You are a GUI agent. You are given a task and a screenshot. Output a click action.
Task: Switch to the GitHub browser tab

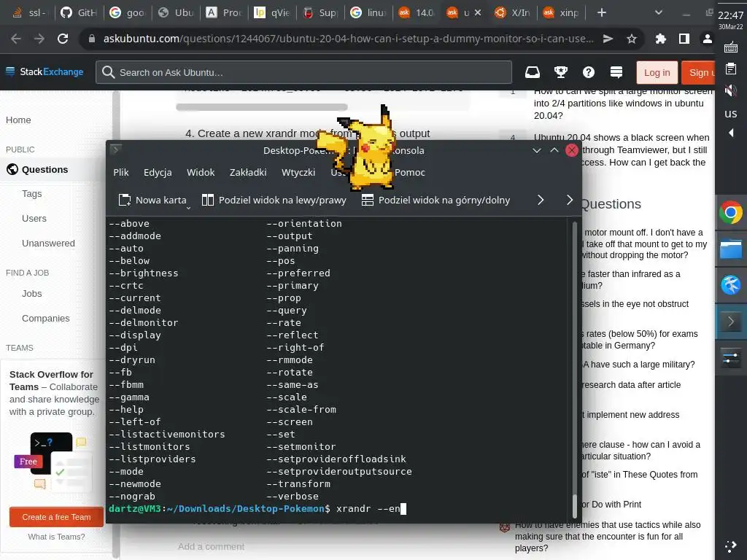click(x=79, y=13)
